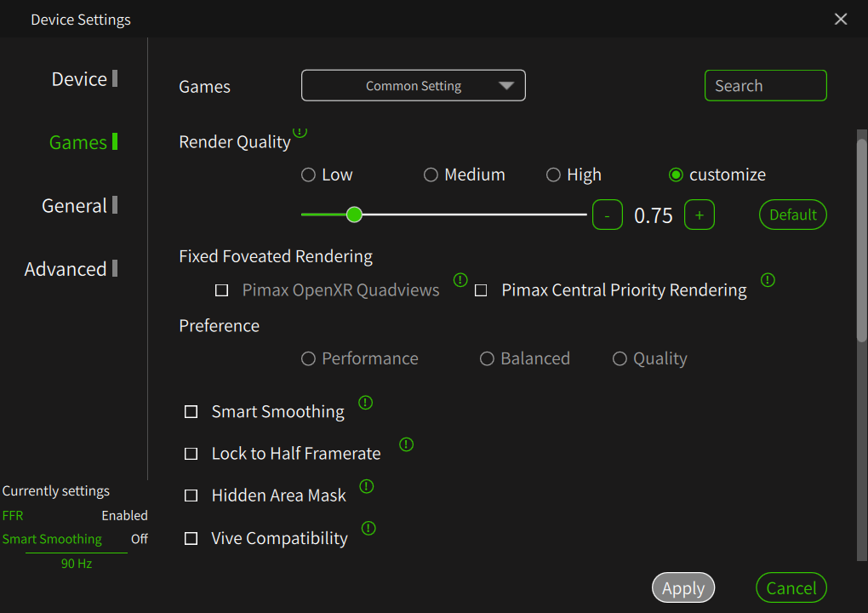This screenshot has width=868, height=613.
Task: Open Hidden Area Mask info icon
Action: 367,486
